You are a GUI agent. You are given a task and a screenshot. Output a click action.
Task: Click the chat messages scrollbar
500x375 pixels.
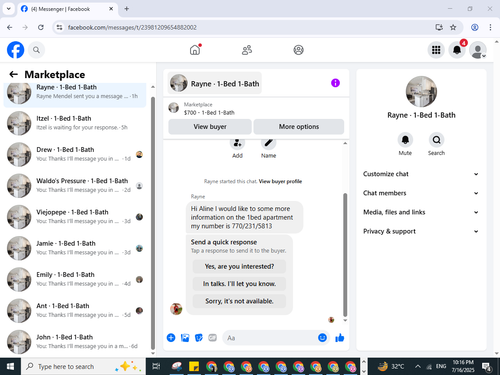345,255
